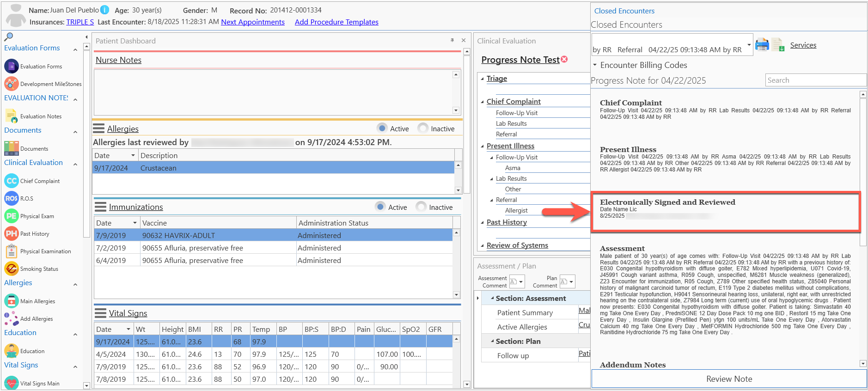Open the Next Appointments link

click(x=253, y=22)
